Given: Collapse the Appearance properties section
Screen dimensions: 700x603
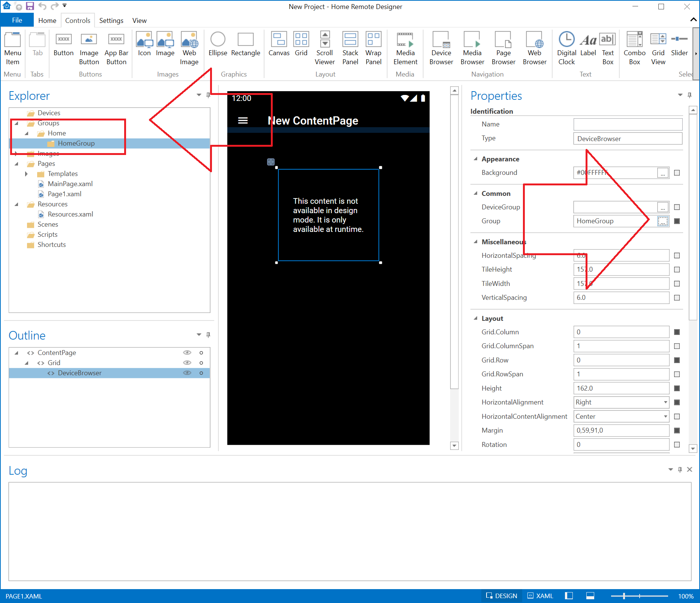Looking at the screenshot, I should click(475, 159).
